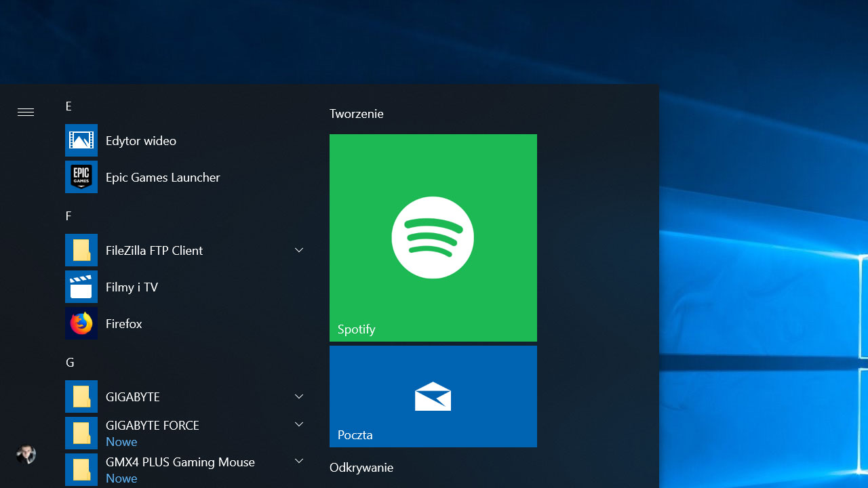Click the Odkrywanie group title
This screenshot has width=868, height=488.
click(x=361, y=467)
